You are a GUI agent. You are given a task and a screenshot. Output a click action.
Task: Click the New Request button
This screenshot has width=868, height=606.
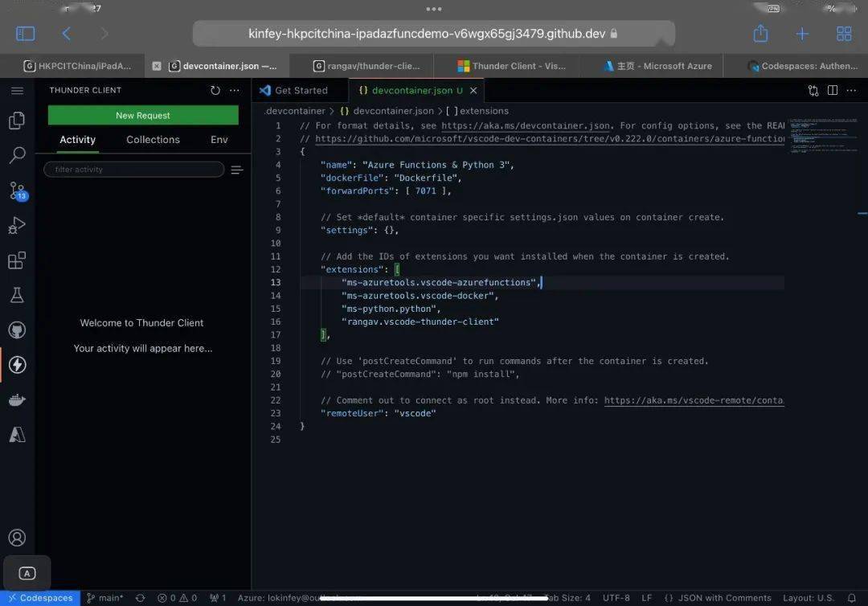142,115
